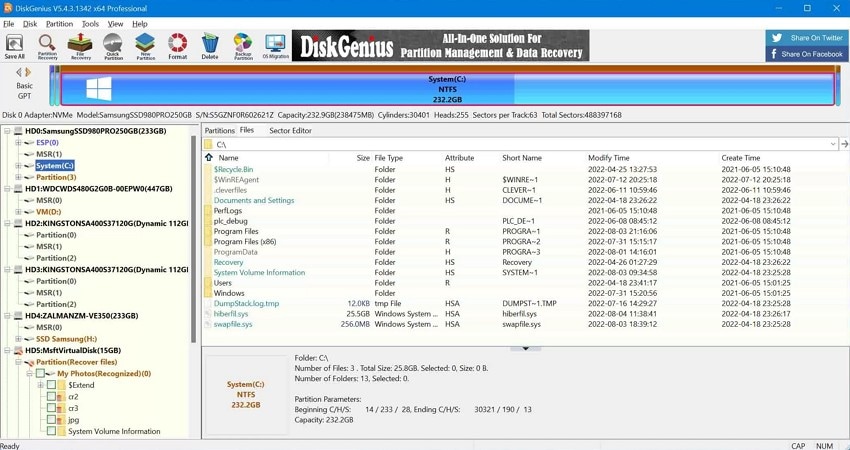Tick the jpg checkbox
This screenshot has width=850, height=450.
pos(51,419)
